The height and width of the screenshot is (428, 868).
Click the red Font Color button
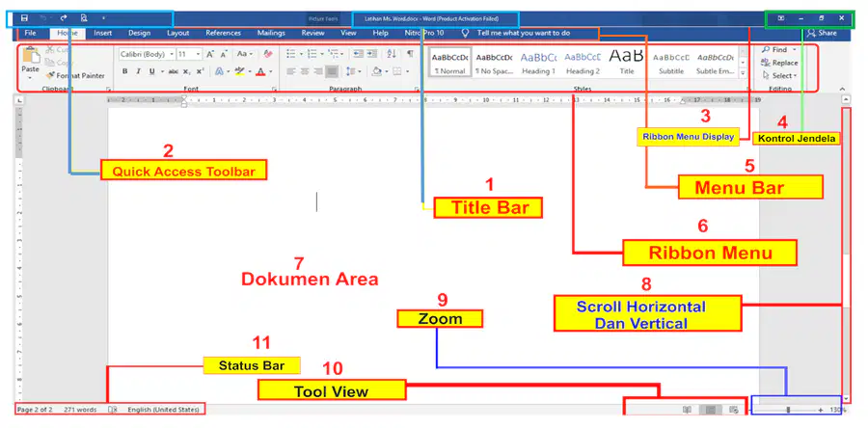coord(260,71)
